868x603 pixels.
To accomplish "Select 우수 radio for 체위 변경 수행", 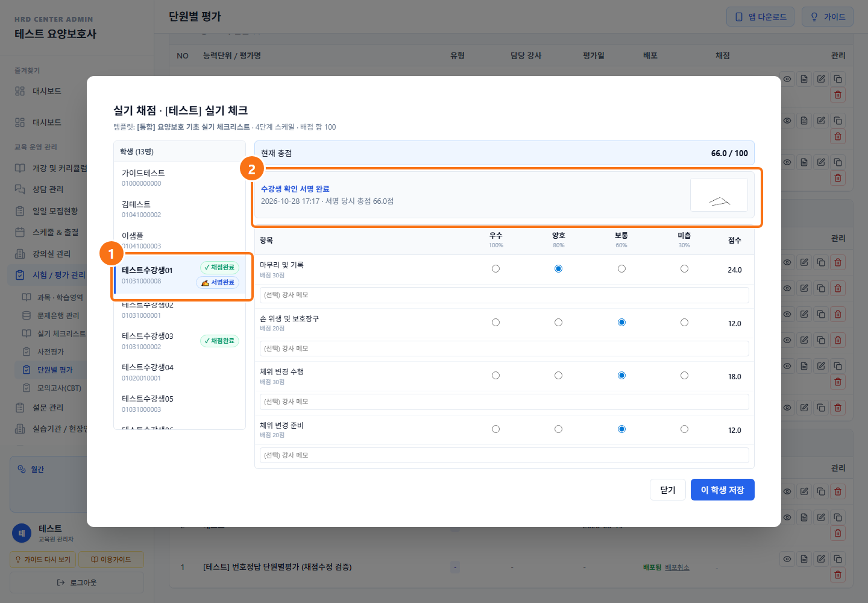I will click(x=495, y=376).
